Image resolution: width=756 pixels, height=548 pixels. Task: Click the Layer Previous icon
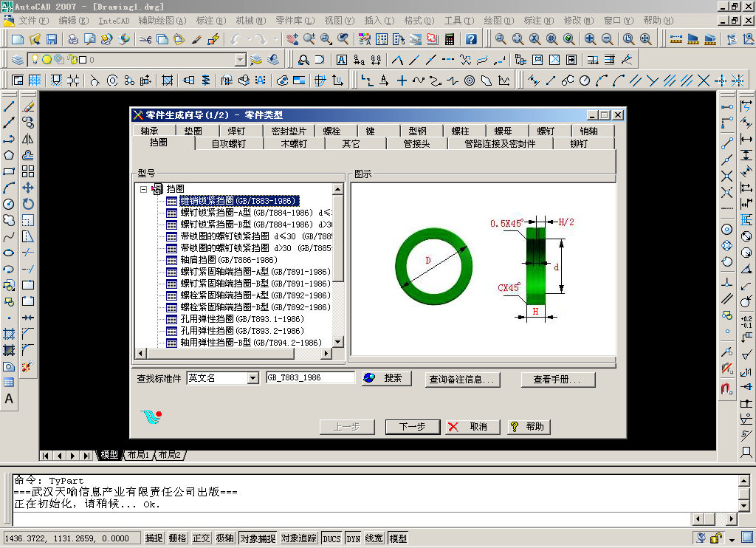click(273, 60)
